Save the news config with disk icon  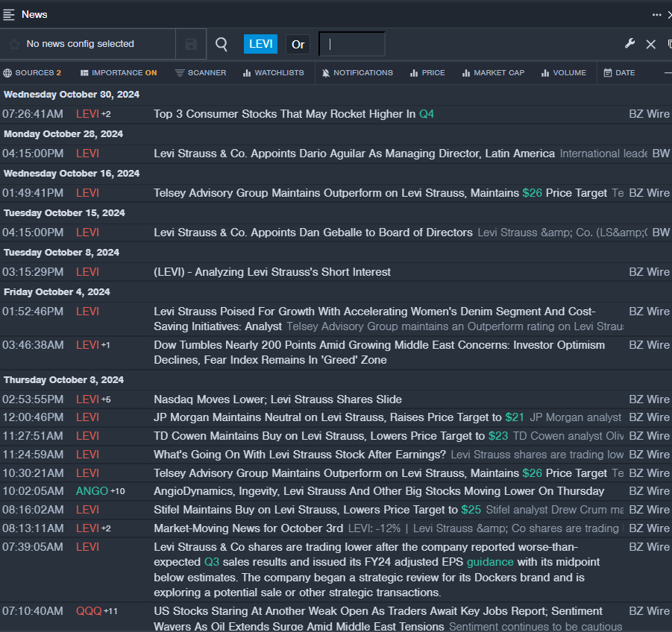click(191, 45)
